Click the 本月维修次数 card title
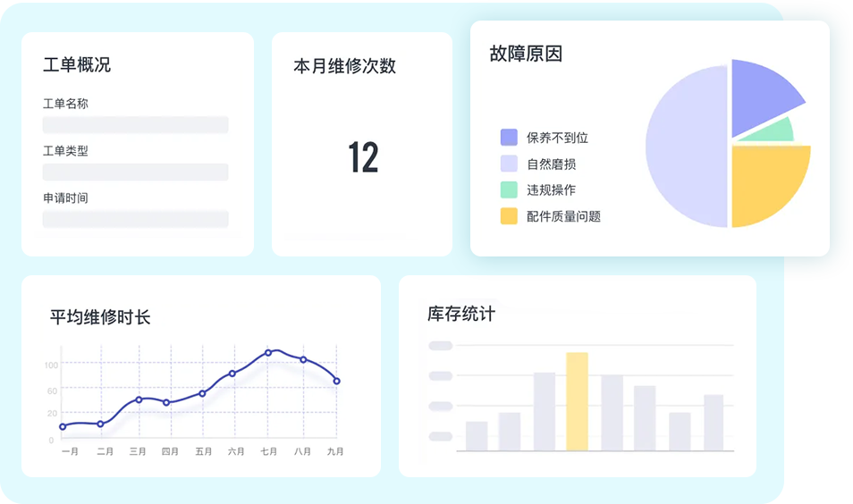The height and width of the screenshot is (504, 853). pos(344,66)
